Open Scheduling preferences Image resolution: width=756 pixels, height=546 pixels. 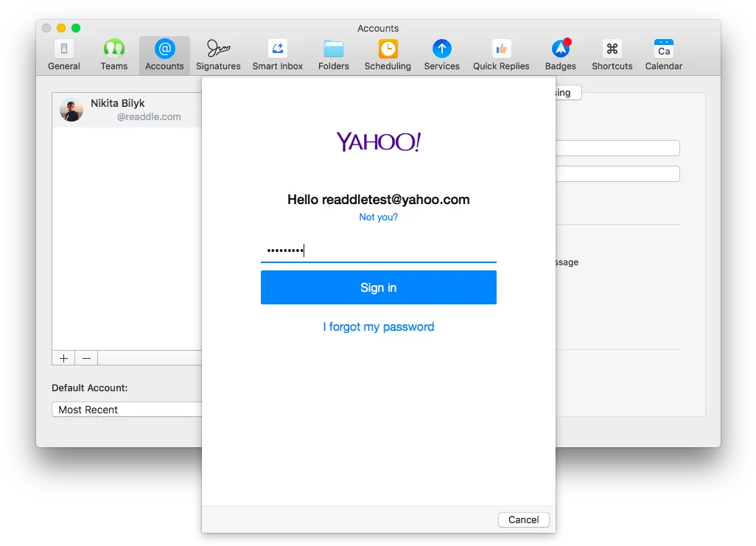pos(388,55)
